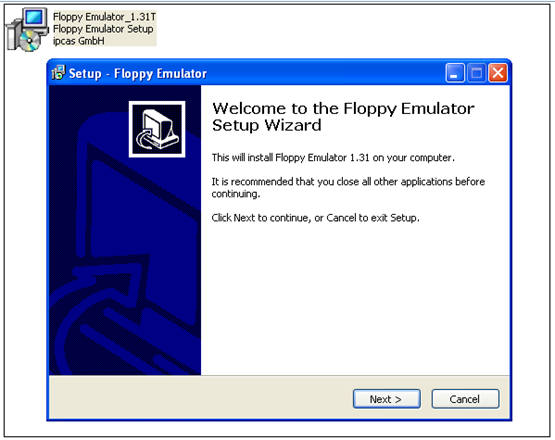555x440 pixels.
Task: Cancel the Floppy Emulator setup
Action: coord(465,399)
